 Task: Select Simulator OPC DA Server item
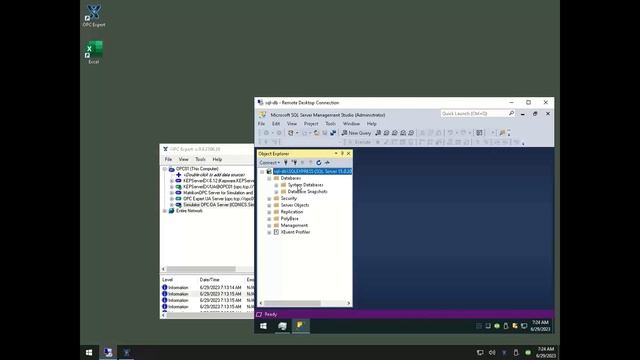(x=218, y=205)
